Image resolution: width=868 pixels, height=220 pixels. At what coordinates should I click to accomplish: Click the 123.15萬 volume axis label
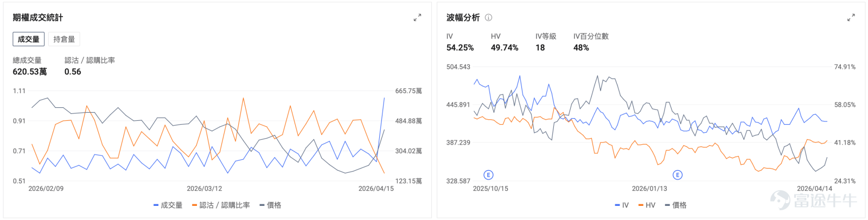click(409, 181)
